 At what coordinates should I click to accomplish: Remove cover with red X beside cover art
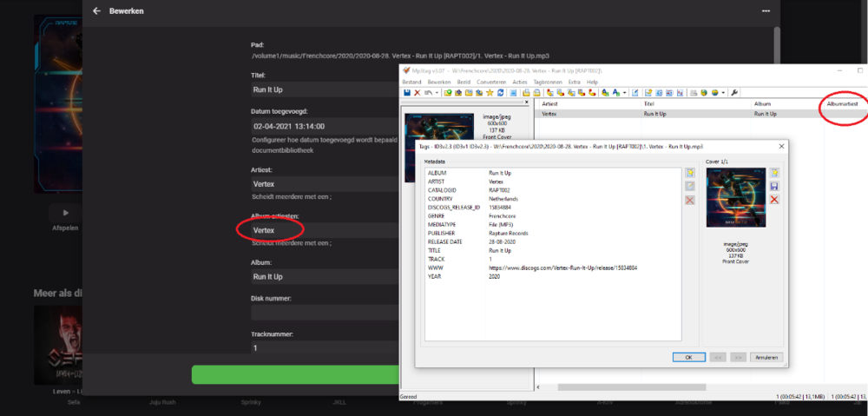click(x=774, y=200)
